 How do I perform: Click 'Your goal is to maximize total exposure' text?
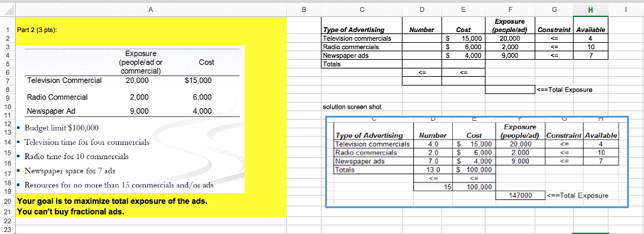pyautogui.click(x=112, y=202)
